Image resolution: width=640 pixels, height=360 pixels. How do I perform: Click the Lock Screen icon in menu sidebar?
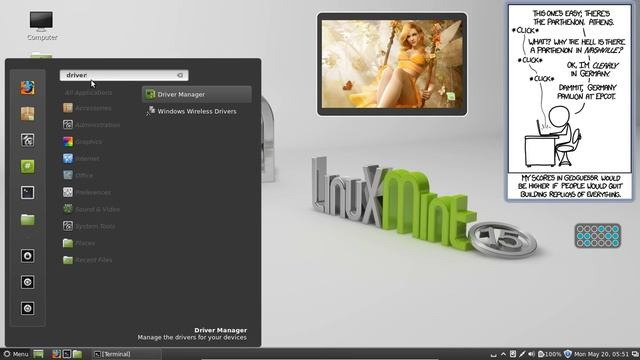[27, 256]
